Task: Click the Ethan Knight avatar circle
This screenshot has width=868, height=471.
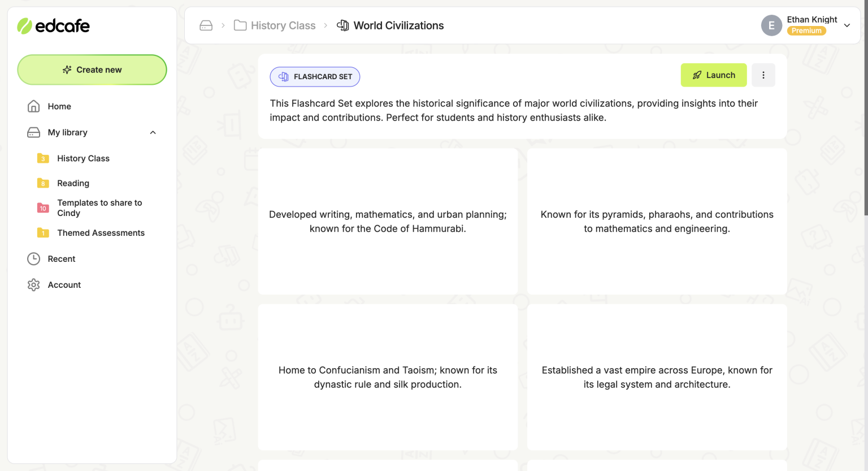Action: point(771,25)
